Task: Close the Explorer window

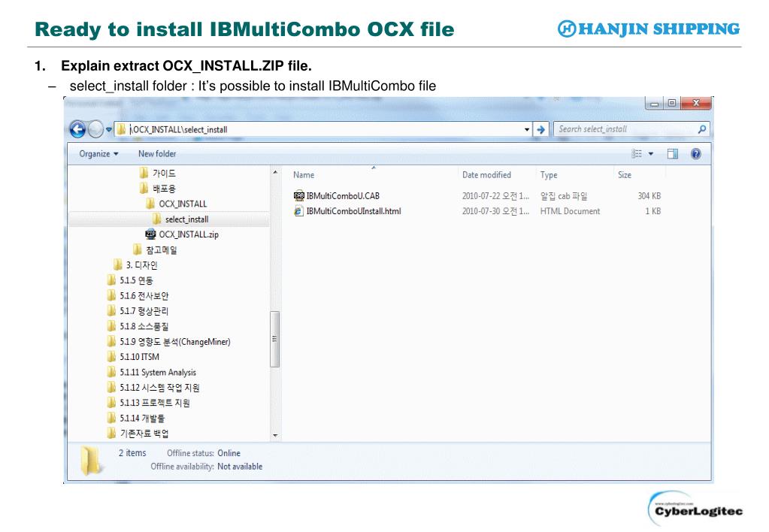Action: coord(696,103)
